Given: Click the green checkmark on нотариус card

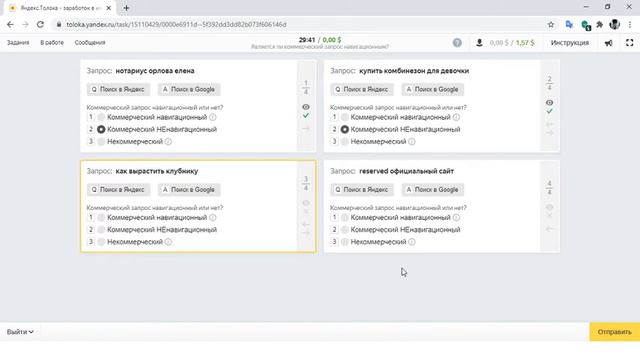Looking at the screenshot, I should pyautogui.click(x=306, y=116).
